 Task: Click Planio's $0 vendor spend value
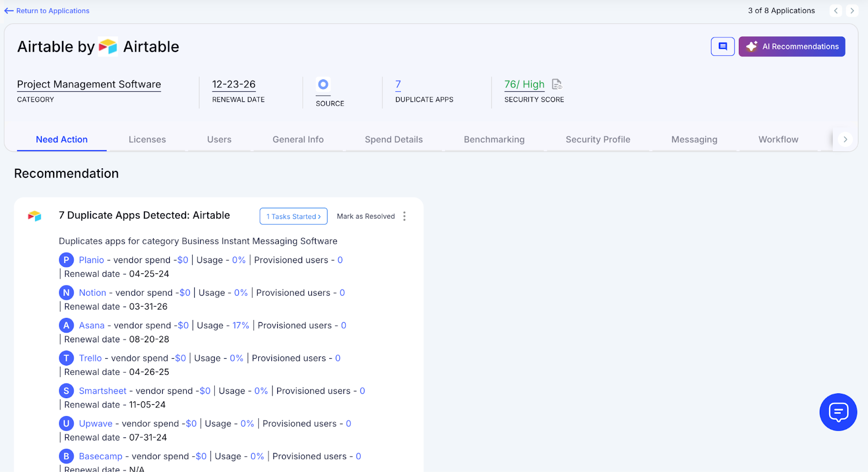click(x=182, y=260)
